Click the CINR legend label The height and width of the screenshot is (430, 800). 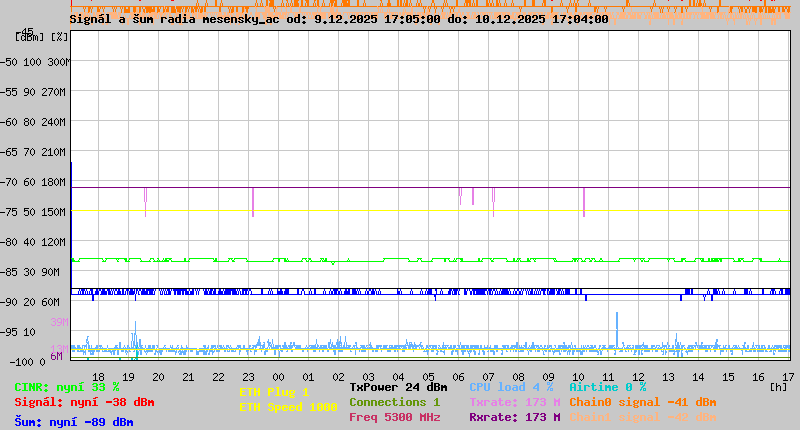point(67,387)
